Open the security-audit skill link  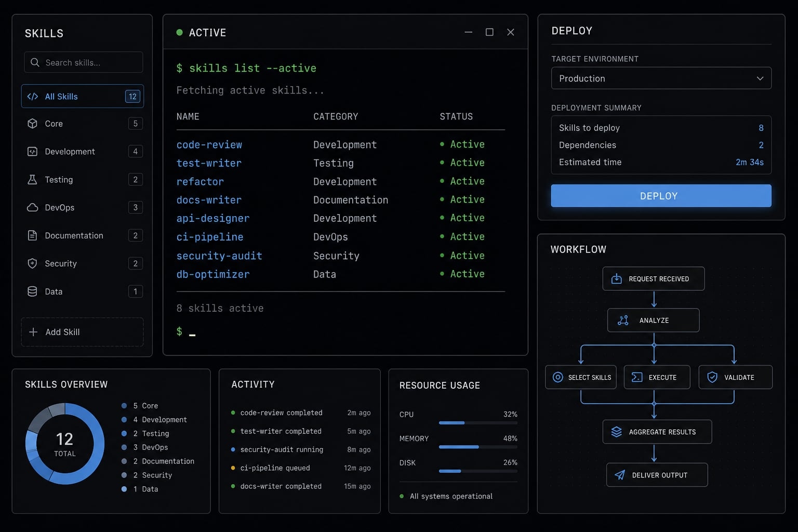click(x=219, y=256)
